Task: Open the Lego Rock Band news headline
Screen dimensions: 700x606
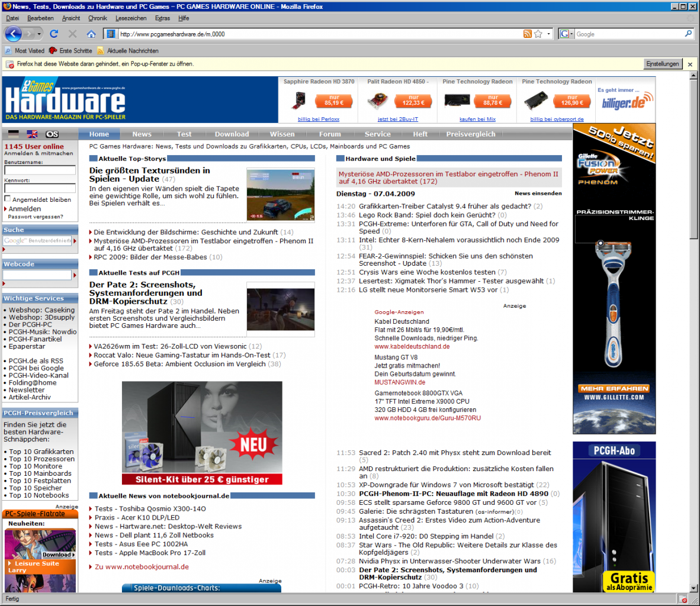Action: click(x=427, y=215)
